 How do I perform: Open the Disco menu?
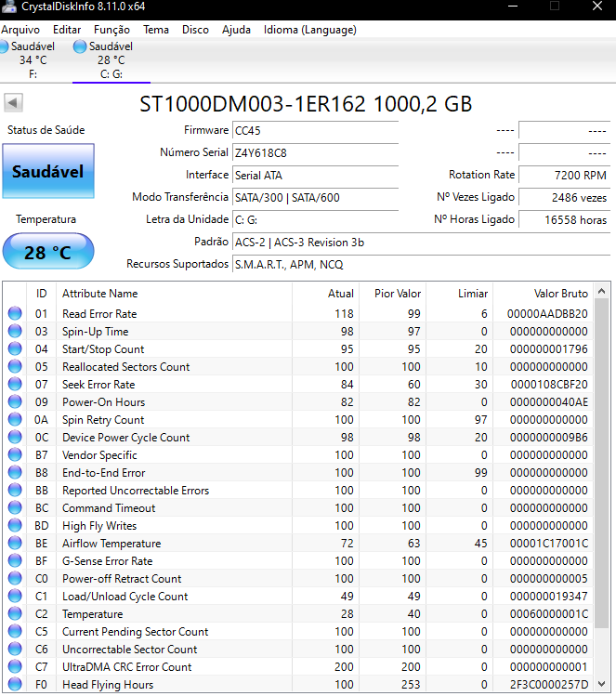195,30
